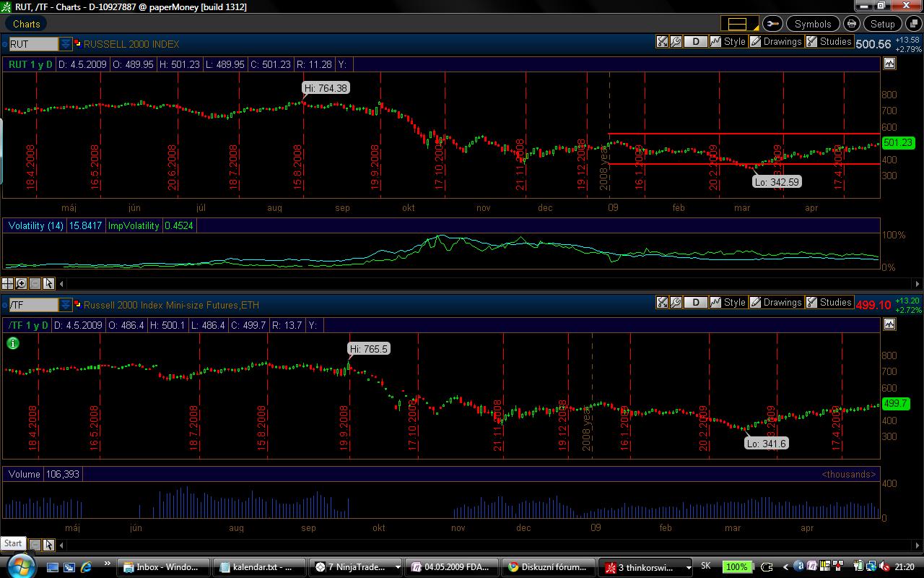Open chart settings wrench in /TF chart

pos(676,303)
